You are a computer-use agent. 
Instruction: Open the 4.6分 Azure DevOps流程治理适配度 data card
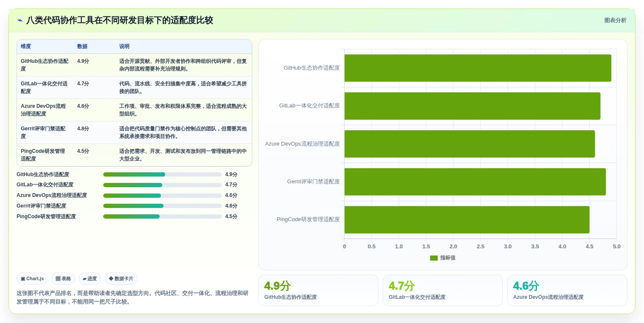tap(567, 290)
